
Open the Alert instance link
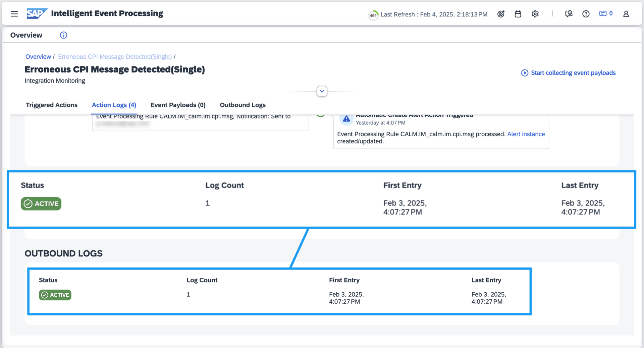526,134
